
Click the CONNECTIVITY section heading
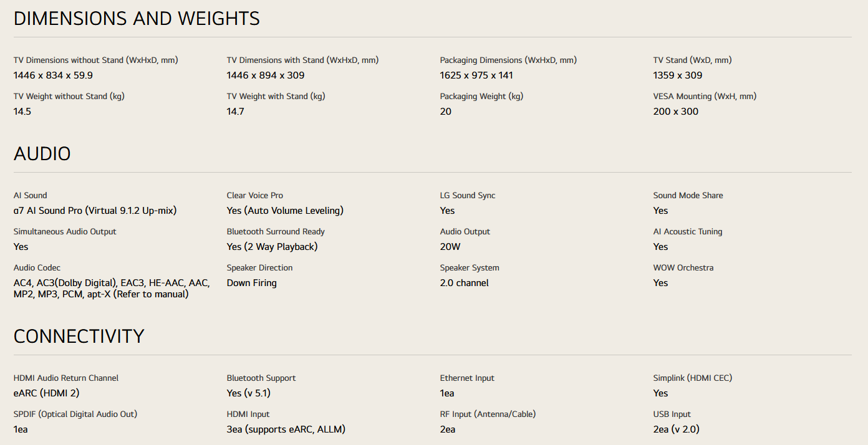tap(79, 337)
